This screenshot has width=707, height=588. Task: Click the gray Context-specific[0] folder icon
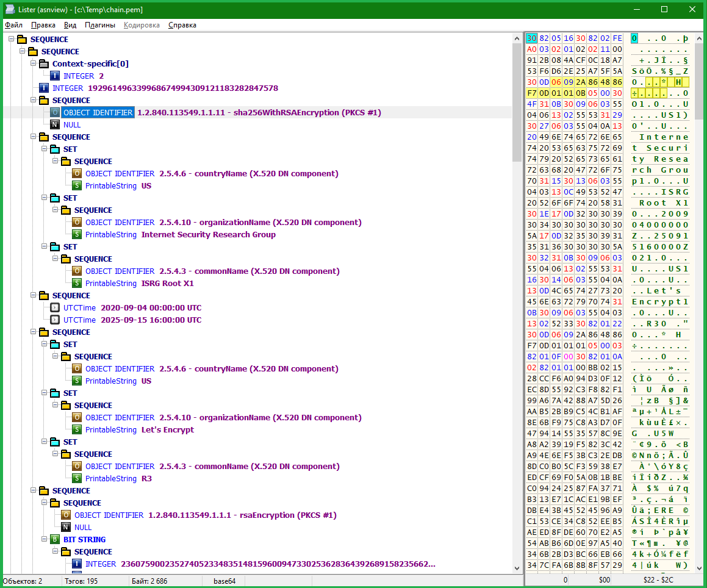[x=44, y=64]
